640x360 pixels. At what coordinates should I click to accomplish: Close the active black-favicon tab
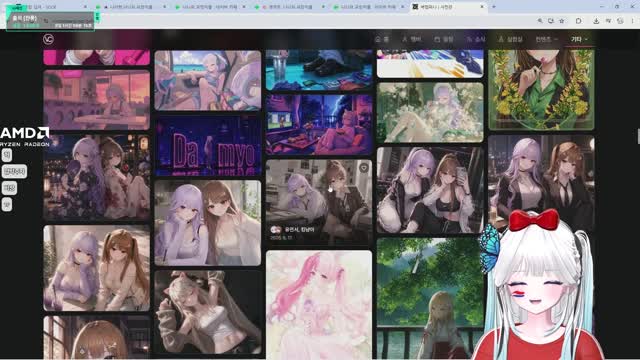[x=482, y=7]
